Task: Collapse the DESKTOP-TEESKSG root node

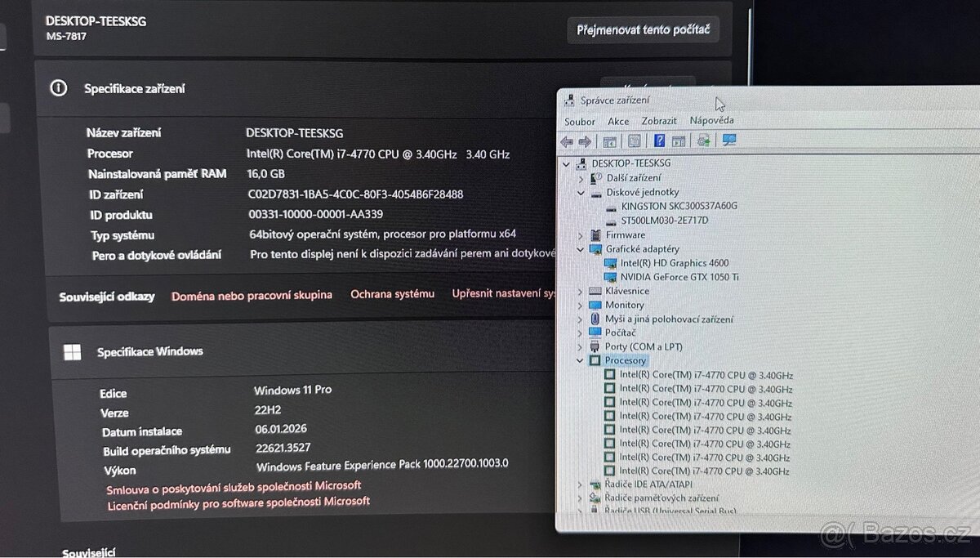Action: 565,163
